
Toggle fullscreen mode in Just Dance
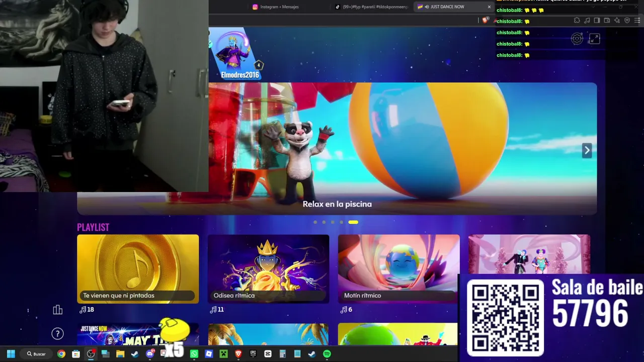(x=595, y=39)
